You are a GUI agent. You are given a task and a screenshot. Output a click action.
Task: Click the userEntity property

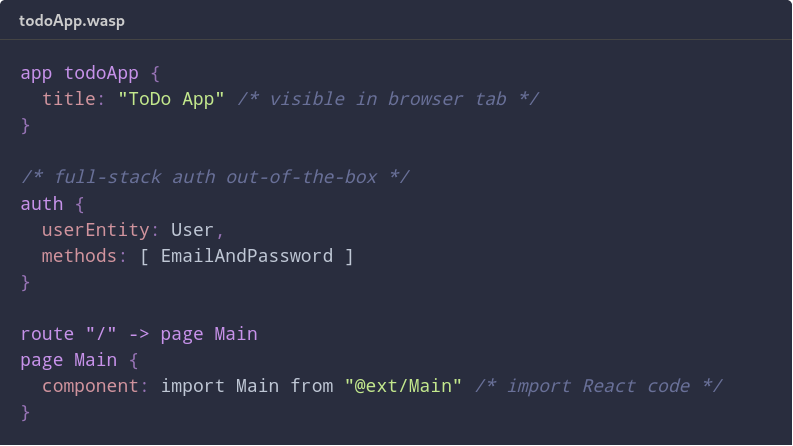pos(96,230)
